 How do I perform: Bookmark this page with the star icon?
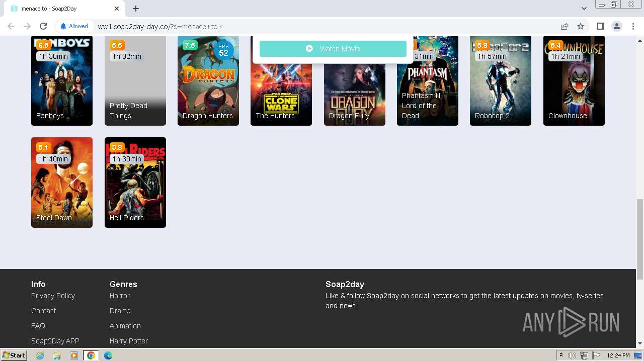[581, 26]
